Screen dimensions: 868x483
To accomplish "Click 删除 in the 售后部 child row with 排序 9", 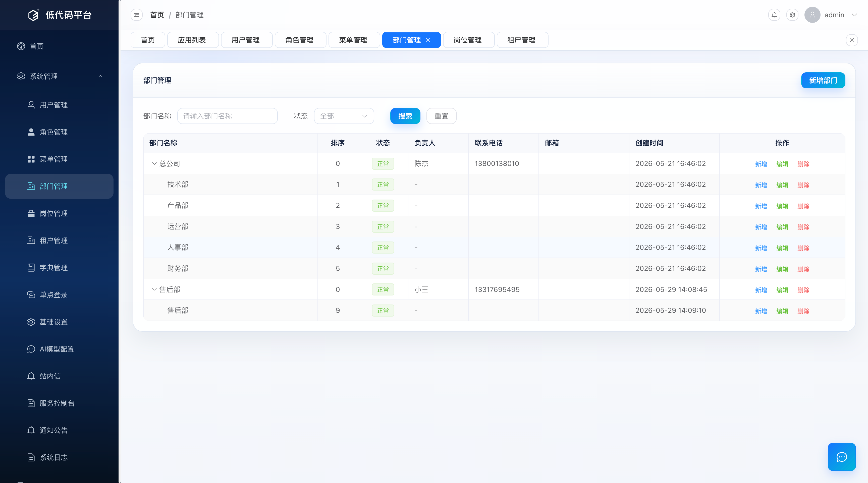I will (803, 311).
